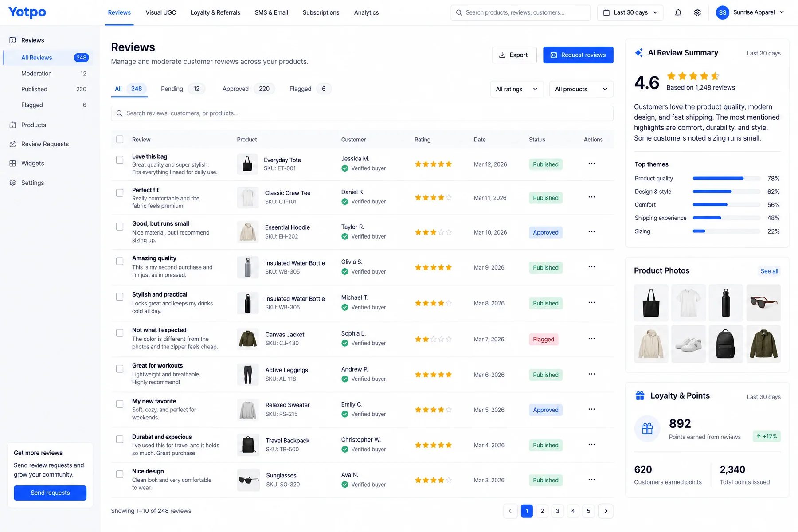This screenshot has width=798, height=532.
Task: Switch to the Flagged filter tab
Action: (310, 89)
